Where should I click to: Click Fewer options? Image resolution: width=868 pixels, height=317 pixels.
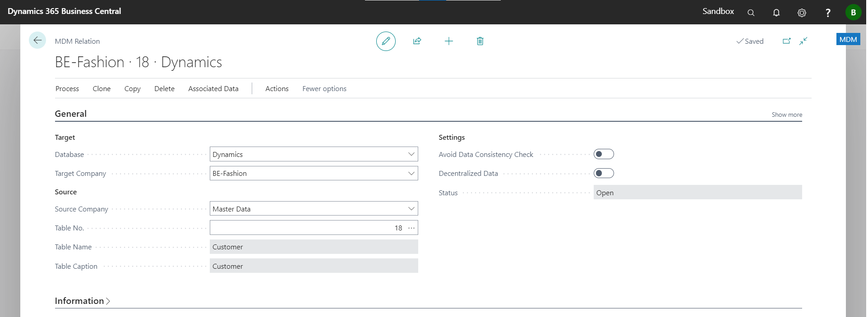tap(324, 89)
